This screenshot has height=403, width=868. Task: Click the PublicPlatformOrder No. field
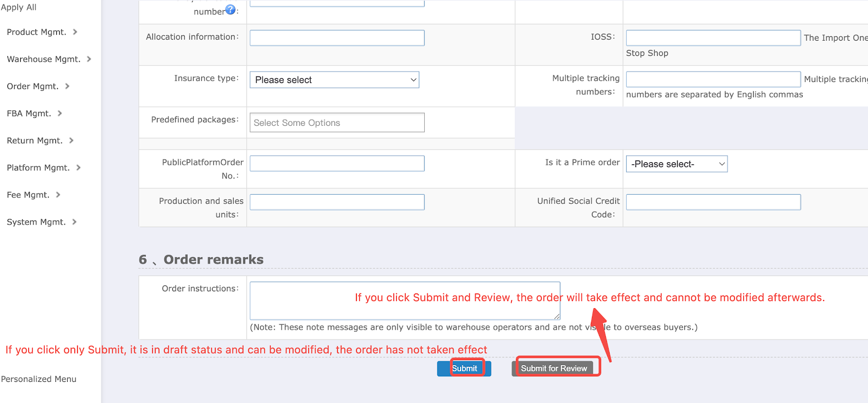click(x=337, y=163)
